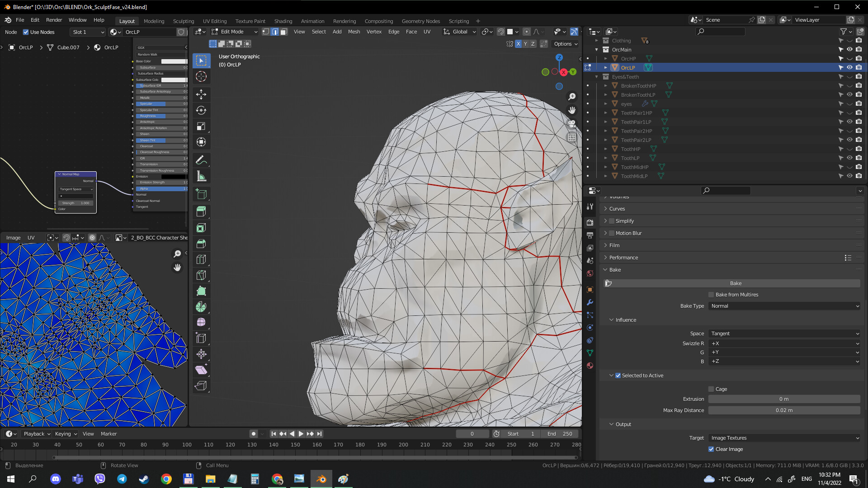
Task: Enable face select mode in the header
Action: click(x=283, y=32)
